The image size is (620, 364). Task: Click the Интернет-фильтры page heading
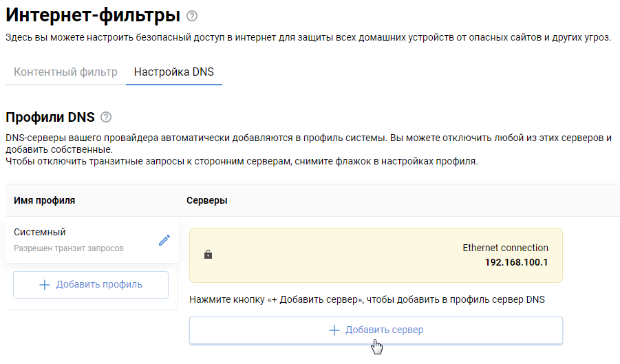pyautogui.click(x=93, y=15)
